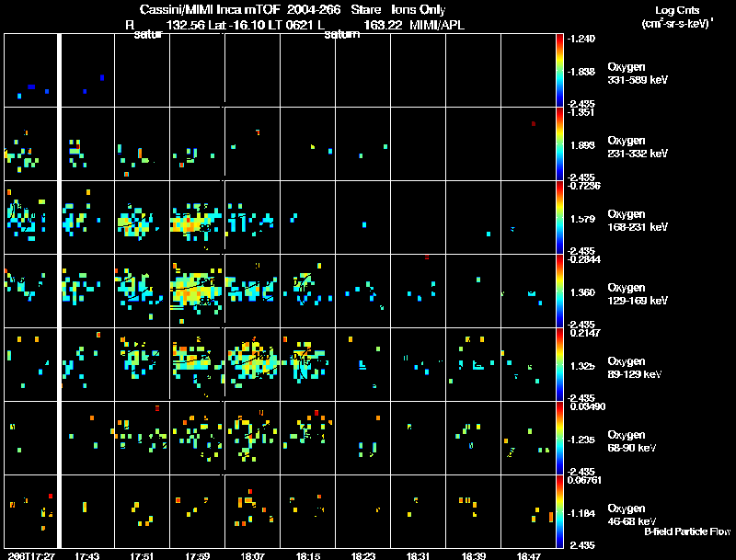Click the 0.06761 color scale value

pos(585,480)
